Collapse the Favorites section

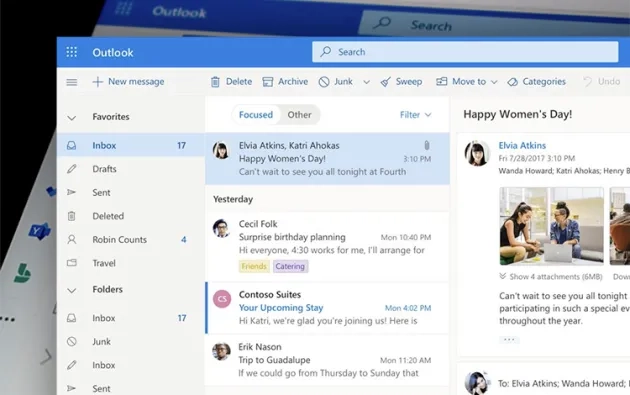(x=72, y=118)
